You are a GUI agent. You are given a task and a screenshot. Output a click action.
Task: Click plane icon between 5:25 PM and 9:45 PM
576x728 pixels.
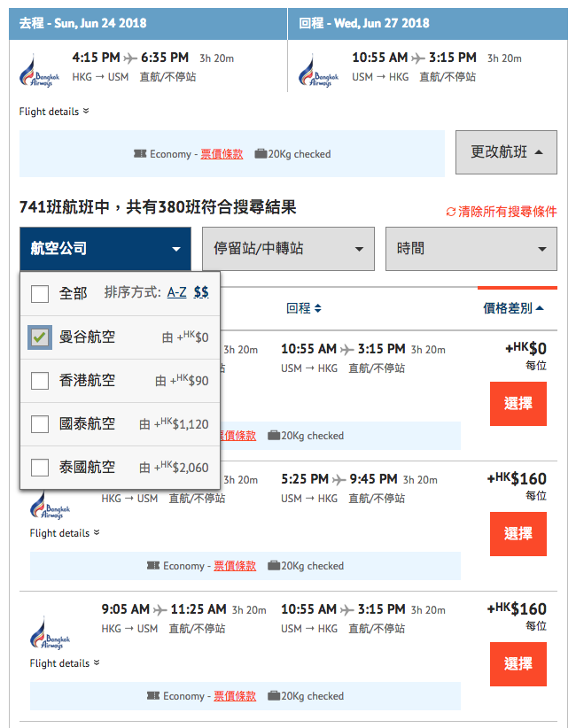click(339, 480)
